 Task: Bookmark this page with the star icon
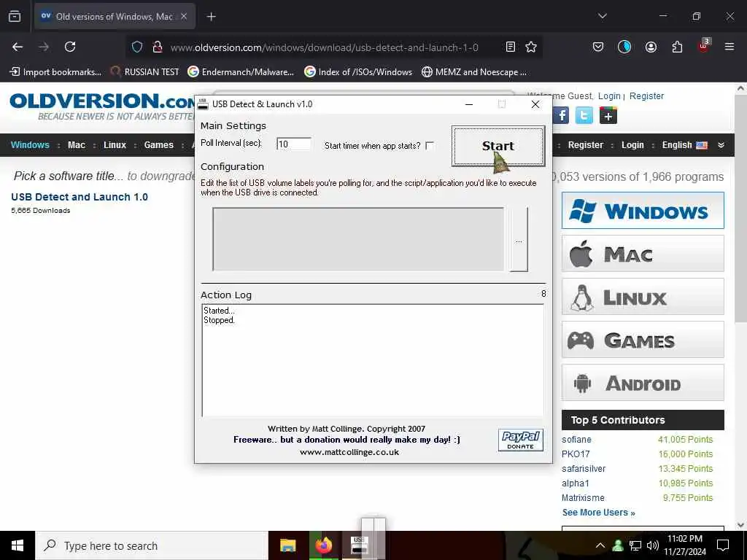click(531, 47)
